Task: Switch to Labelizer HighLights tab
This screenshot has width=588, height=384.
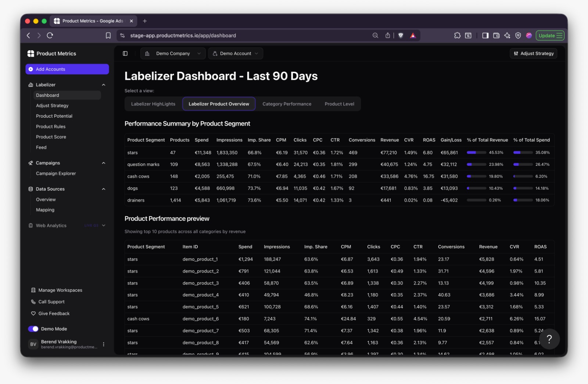Action: (153, 104)
